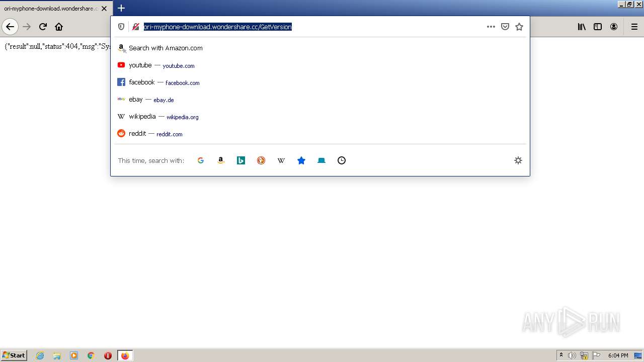644x362 pixels.
Task: Search in Bookmarks star shortcut
Action: (x=301, y=160)
